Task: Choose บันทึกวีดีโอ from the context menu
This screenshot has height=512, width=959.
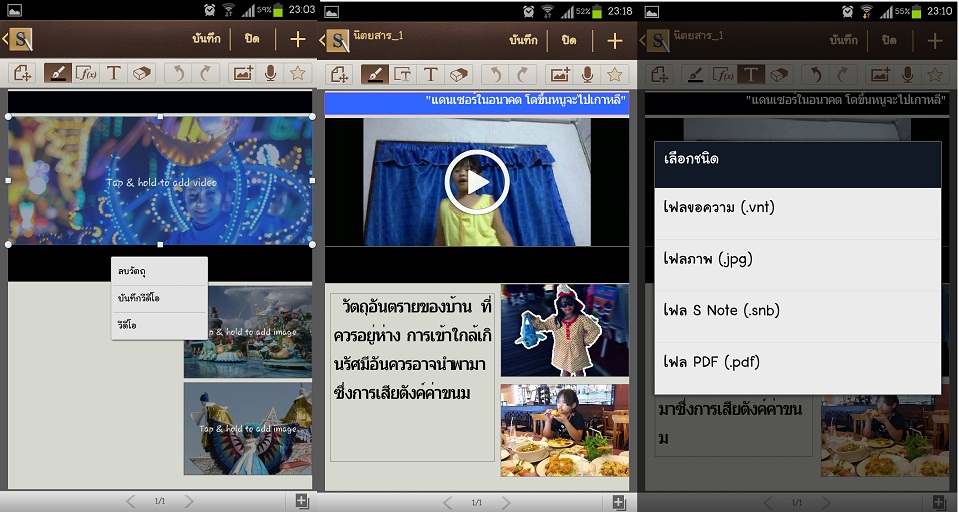Action: [159, 299]
